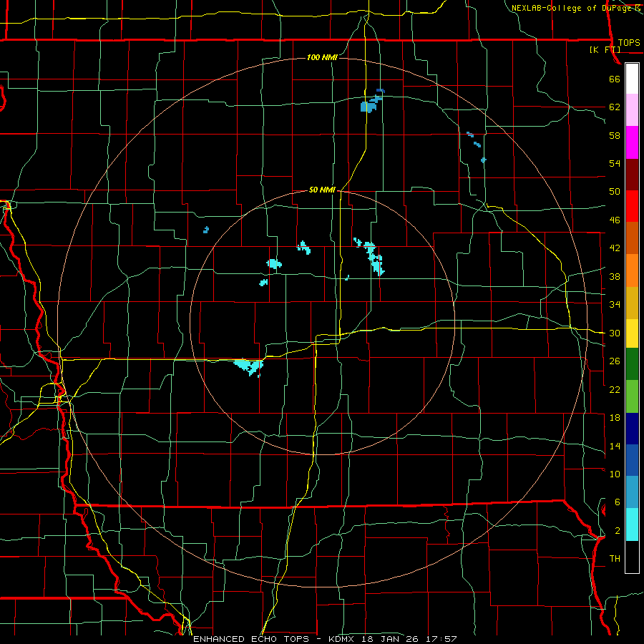
Task: Click the legend value 66
Action: [x=615, y=79]
